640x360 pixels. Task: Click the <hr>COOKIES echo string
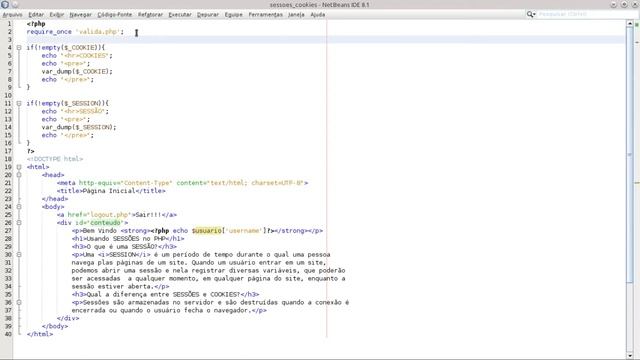click(x=84, y=56)
